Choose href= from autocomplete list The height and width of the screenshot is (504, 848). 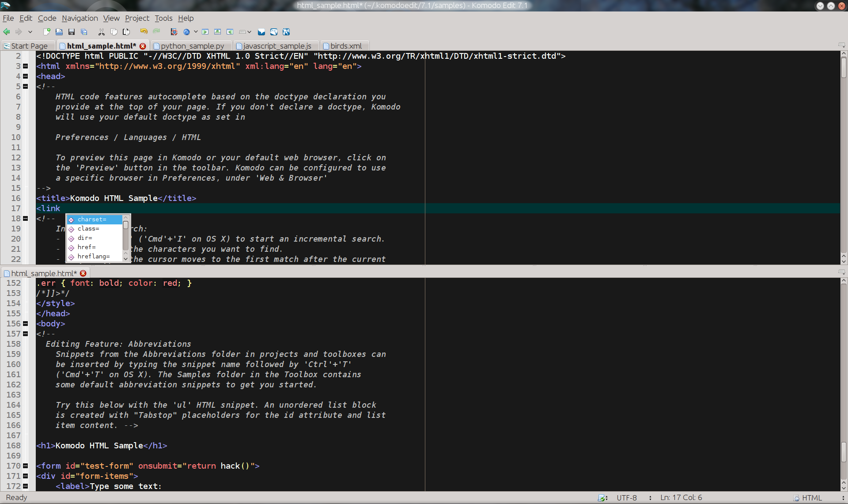coord(95,247)
